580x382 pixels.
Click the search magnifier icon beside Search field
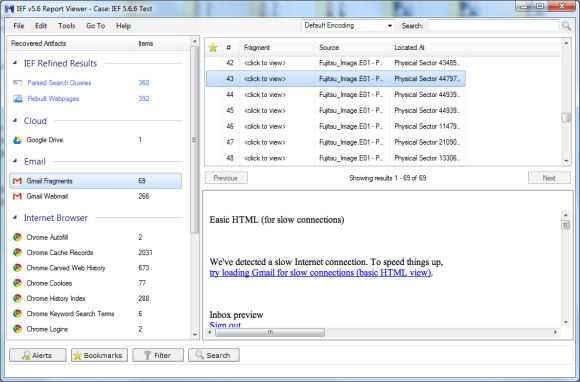[x=566, y=26]
